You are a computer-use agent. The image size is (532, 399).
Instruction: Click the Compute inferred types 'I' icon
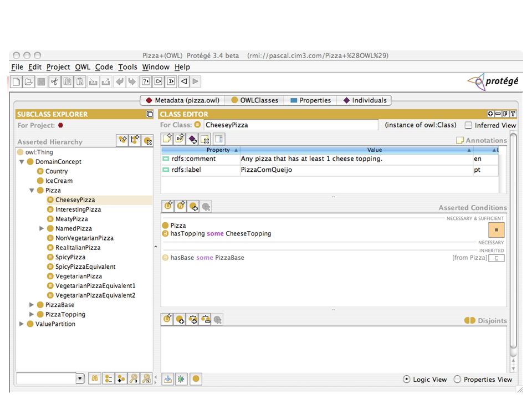click(x=171, y=81)
